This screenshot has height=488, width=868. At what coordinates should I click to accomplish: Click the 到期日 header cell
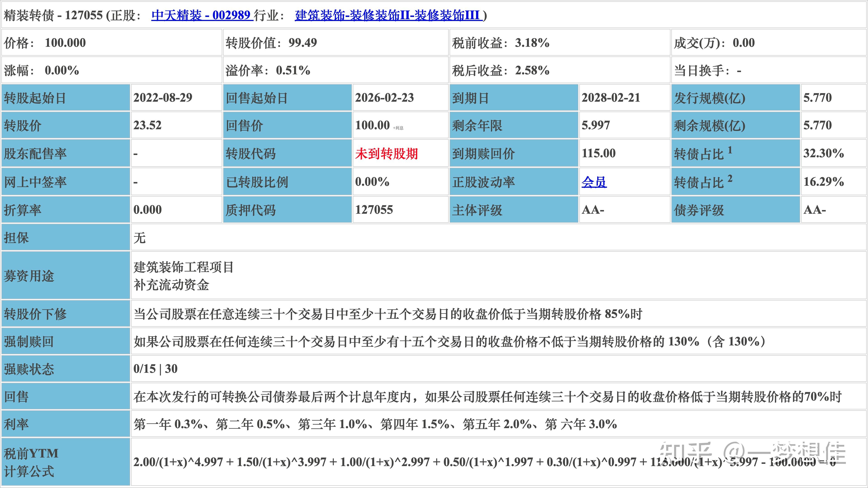coord(514,98)
